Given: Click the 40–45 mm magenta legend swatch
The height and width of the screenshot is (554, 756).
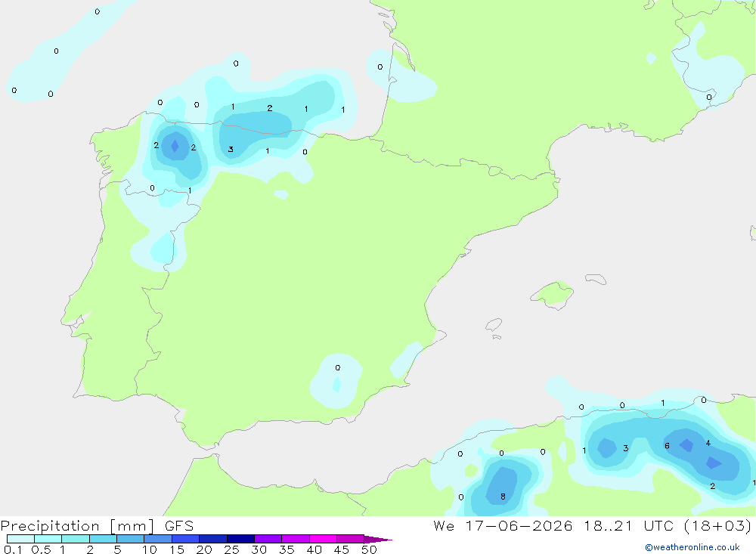Looking at the screenshot, I should click(x=323, y=539).
